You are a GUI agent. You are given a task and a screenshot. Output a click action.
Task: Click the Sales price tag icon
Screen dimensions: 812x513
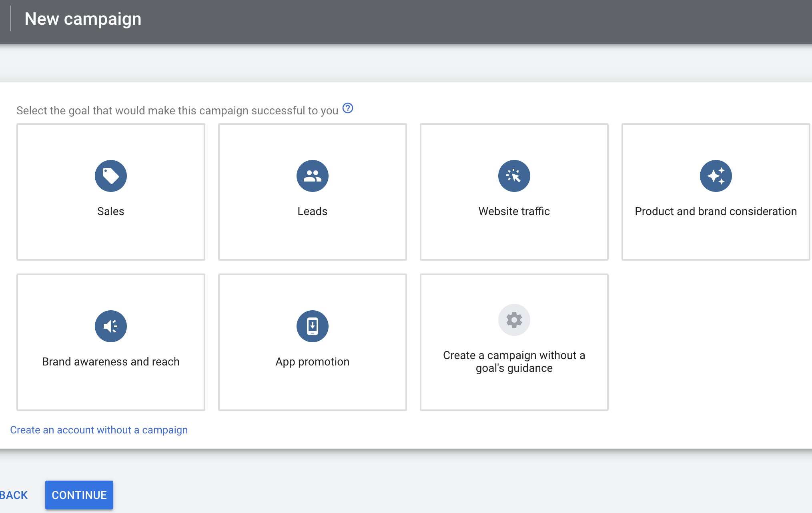[111, 176]
